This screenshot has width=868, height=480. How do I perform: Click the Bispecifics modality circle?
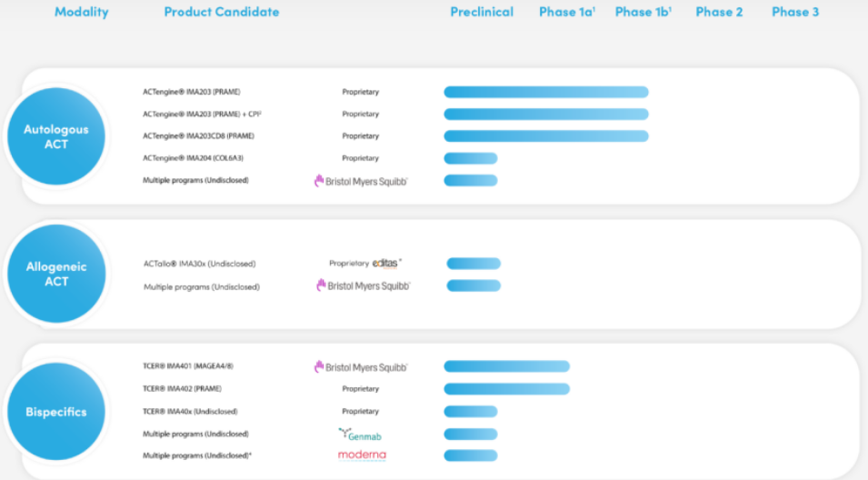coord(56,412)
